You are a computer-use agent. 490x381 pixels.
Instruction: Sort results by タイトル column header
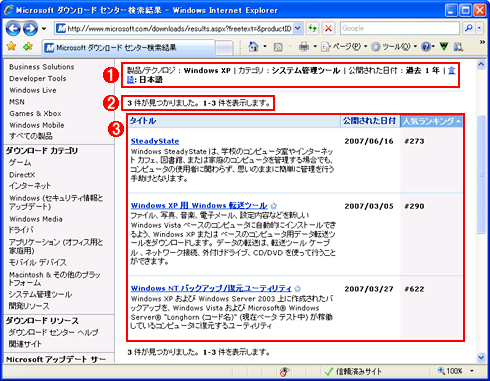click(x=143, y=121)
